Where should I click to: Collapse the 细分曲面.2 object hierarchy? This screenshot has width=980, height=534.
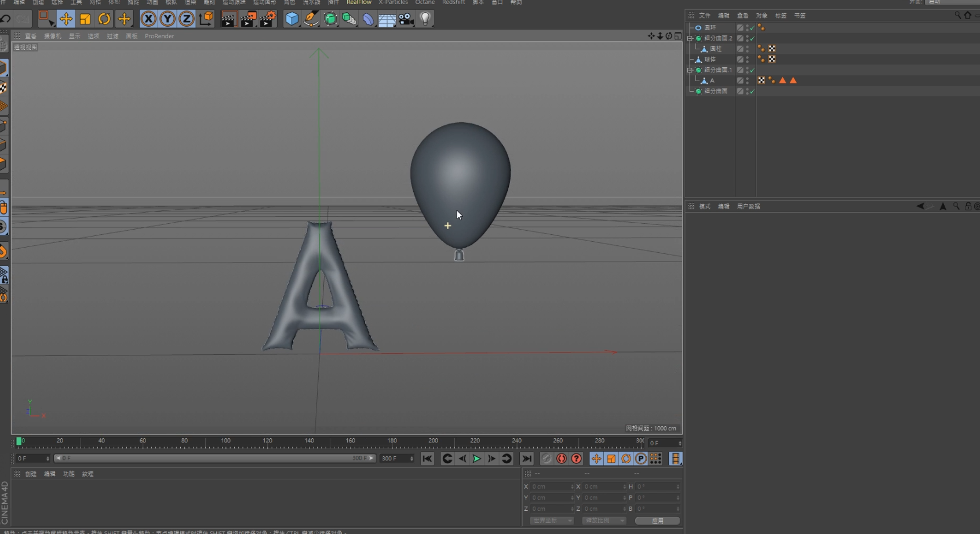tap(690, 38)
